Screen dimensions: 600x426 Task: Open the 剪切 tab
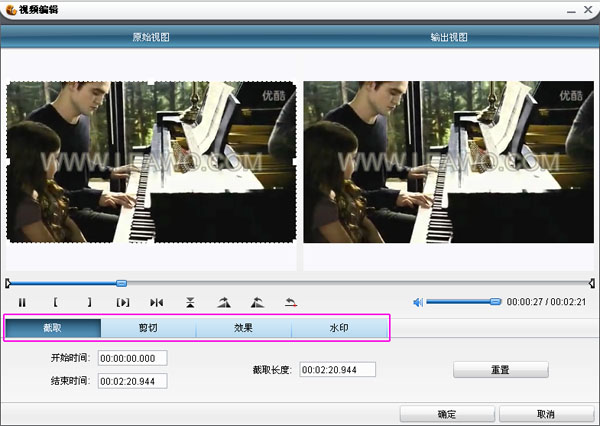(148, 328)
